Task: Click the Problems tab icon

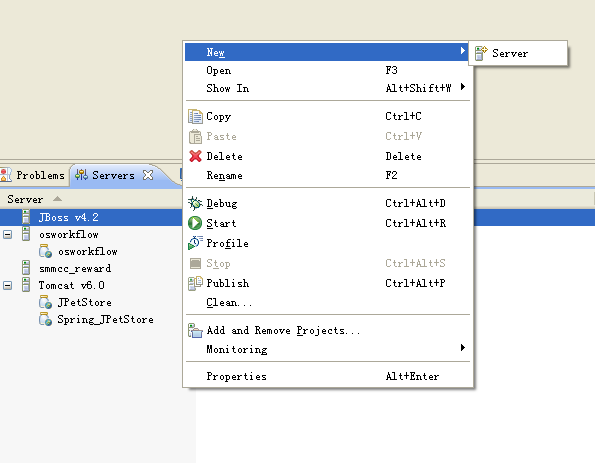Action: (x=5, y=175)
